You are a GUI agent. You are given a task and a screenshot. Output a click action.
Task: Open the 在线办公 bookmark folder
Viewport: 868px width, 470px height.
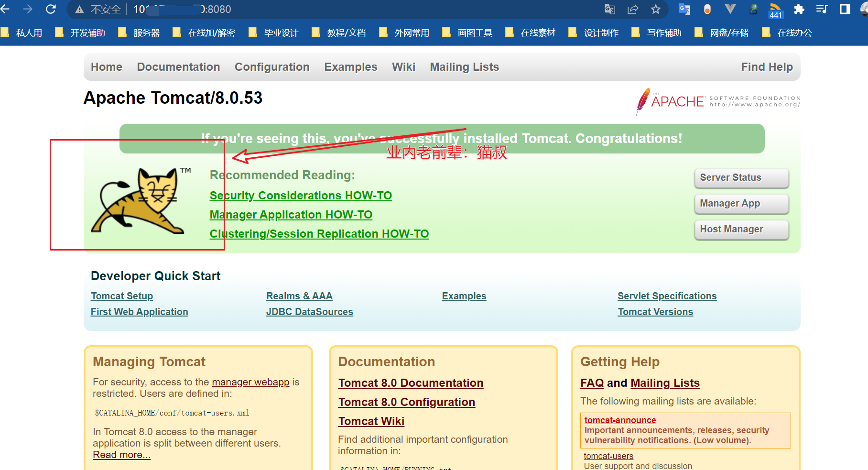click(x=787, y=33)
